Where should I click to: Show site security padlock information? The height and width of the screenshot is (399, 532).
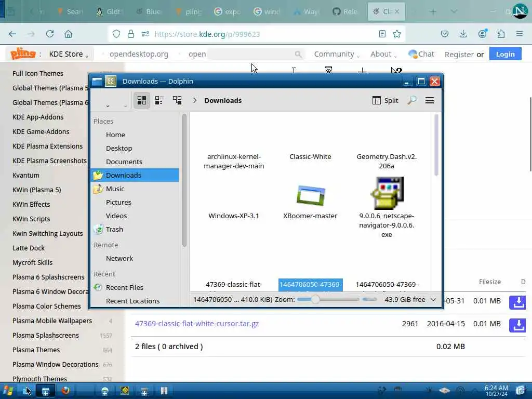pos(130,34)
